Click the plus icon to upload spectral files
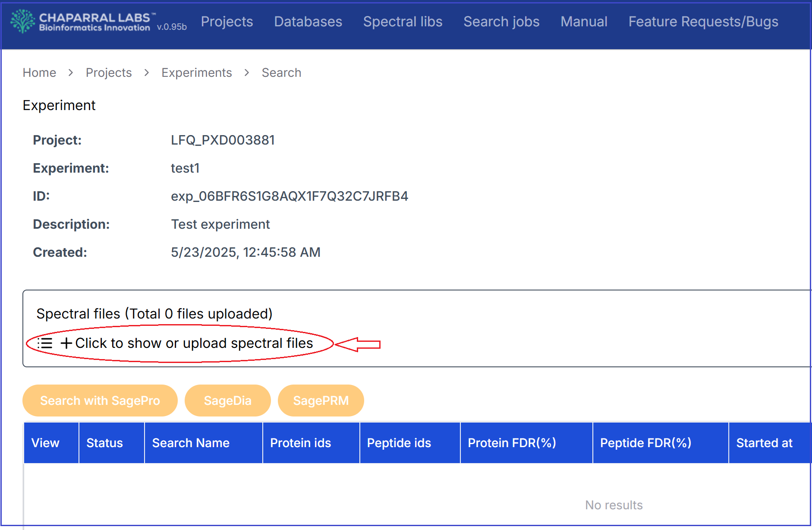812x530 pixels. pos(66,344)
